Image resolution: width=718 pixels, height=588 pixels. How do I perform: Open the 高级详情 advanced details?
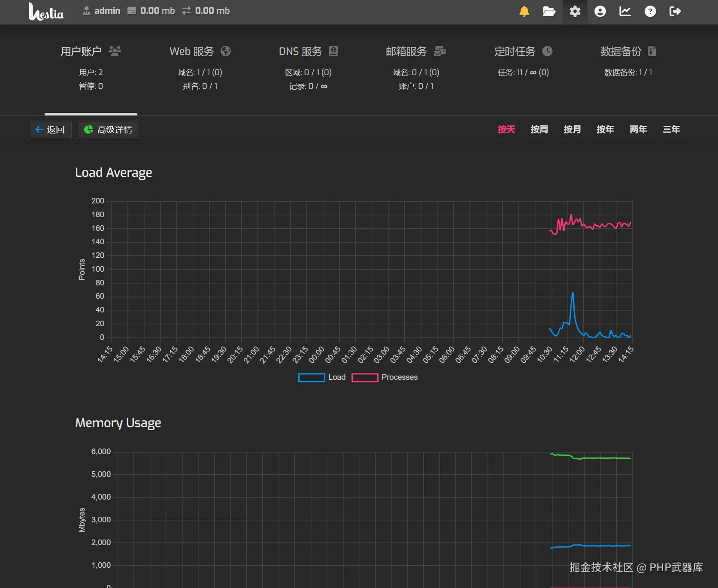pos(108,130)
